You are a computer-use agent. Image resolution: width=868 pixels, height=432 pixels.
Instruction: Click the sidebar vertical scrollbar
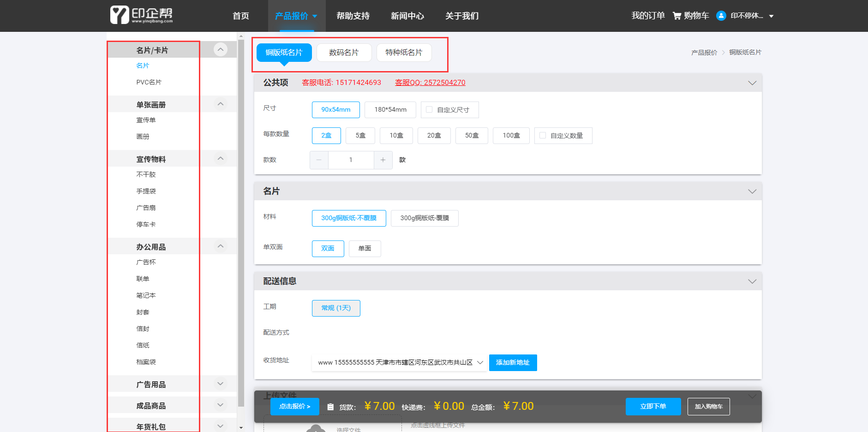point(241,222)
